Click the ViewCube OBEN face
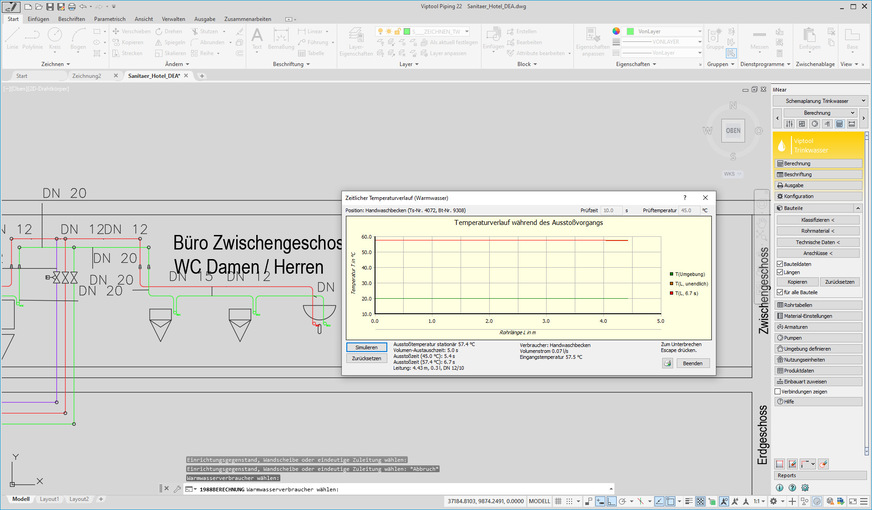Image resolution: width=872 pixels, height=510 pixels. (733, 131)
